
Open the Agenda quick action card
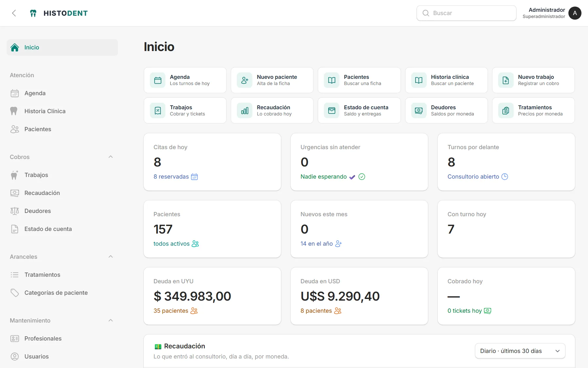(185, 80)
